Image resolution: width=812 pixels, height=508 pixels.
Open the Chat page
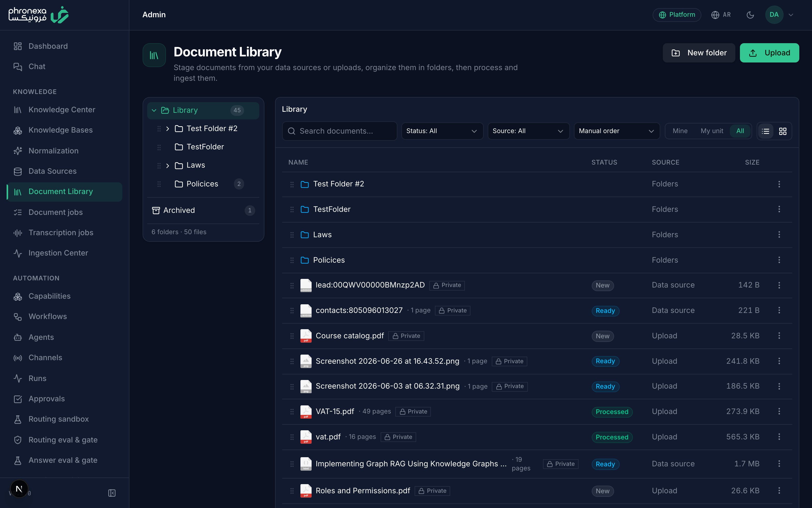point(64,67)
